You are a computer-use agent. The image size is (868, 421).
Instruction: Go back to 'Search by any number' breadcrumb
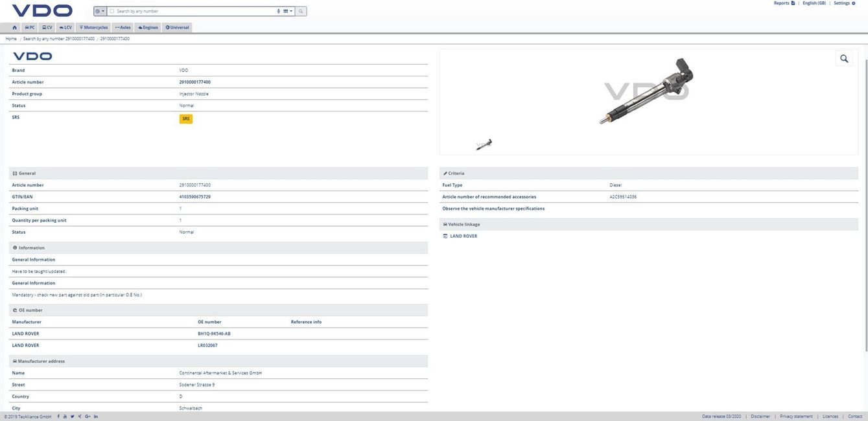point(59,39)
